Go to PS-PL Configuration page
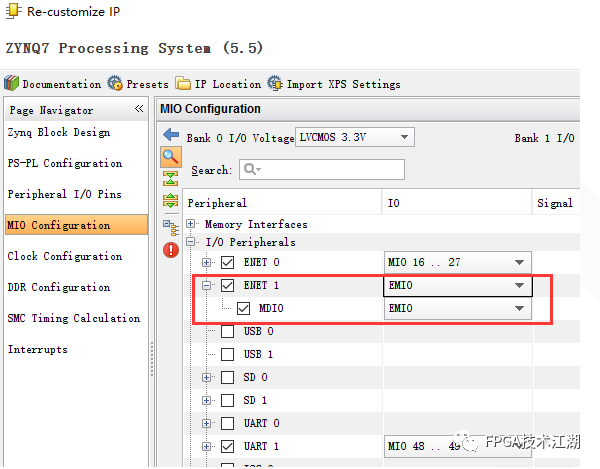The width and height of the screenshot is (600, 469). [x=65, y=163]
